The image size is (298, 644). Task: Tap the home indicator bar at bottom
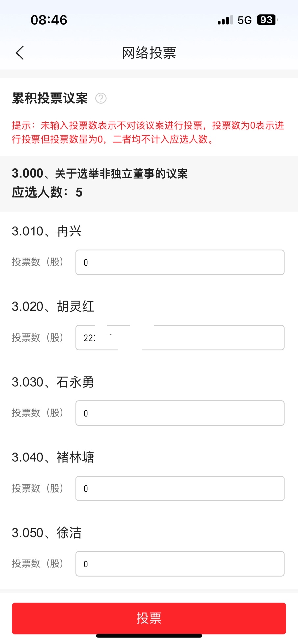(x=149, y=636)
